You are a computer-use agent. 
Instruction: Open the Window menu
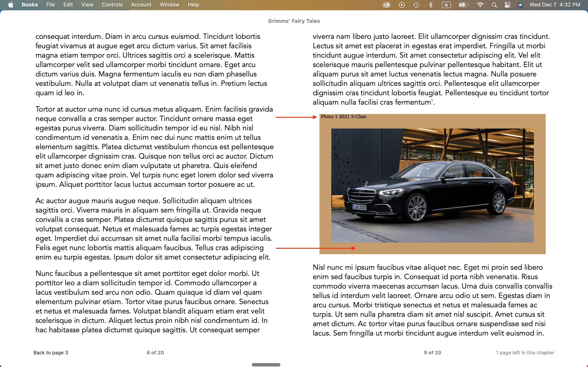[169, 5]
